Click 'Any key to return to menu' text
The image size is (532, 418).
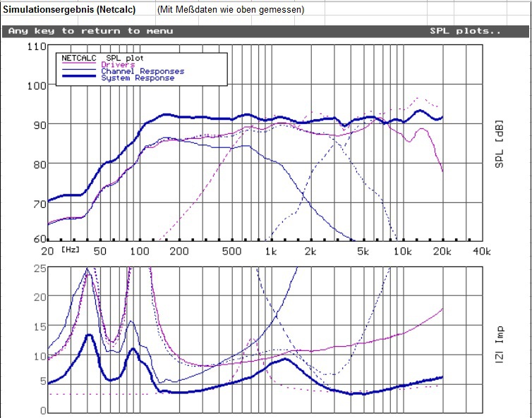pos(89,31)
